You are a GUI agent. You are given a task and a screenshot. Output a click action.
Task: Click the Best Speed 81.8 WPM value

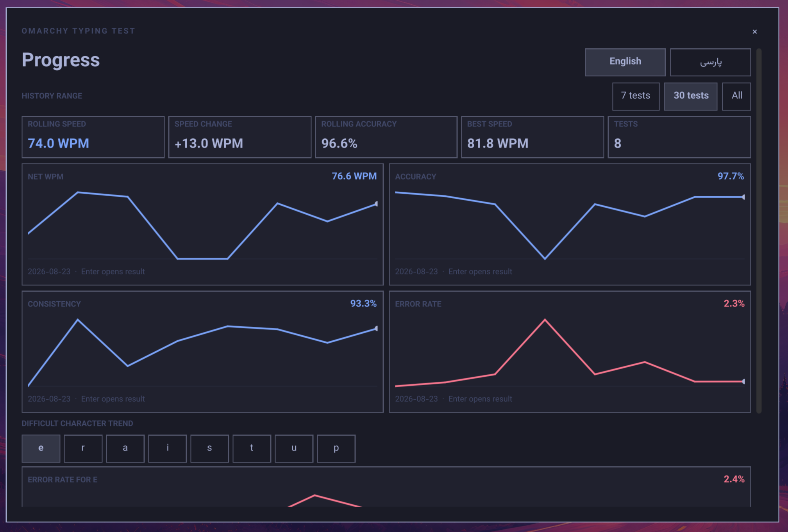498,144
